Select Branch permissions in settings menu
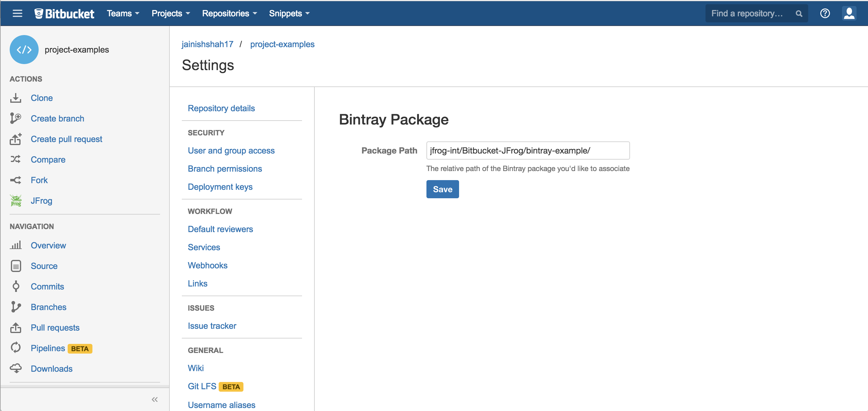Screen dimensions: 868x411 [225, 169]
